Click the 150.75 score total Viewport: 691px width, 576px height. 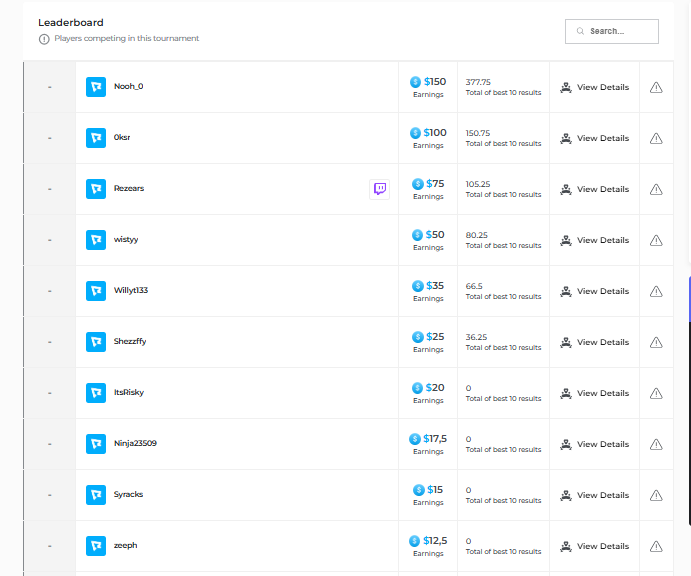point(478,133)
